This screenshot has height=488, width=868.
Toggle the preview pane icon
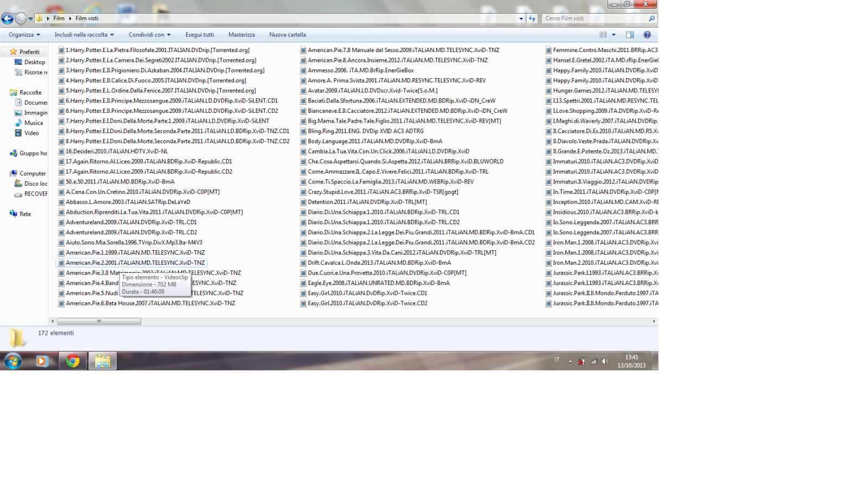pos(630,35)
